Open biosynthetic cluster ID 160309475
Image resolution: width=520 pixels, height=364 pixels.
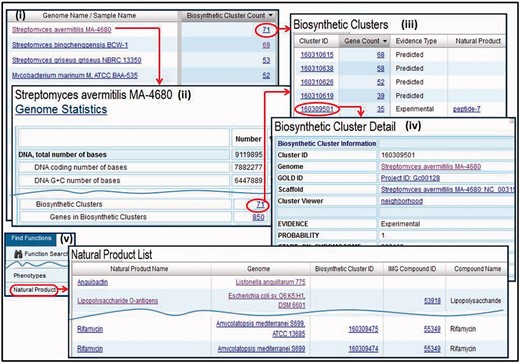(363, 329)
